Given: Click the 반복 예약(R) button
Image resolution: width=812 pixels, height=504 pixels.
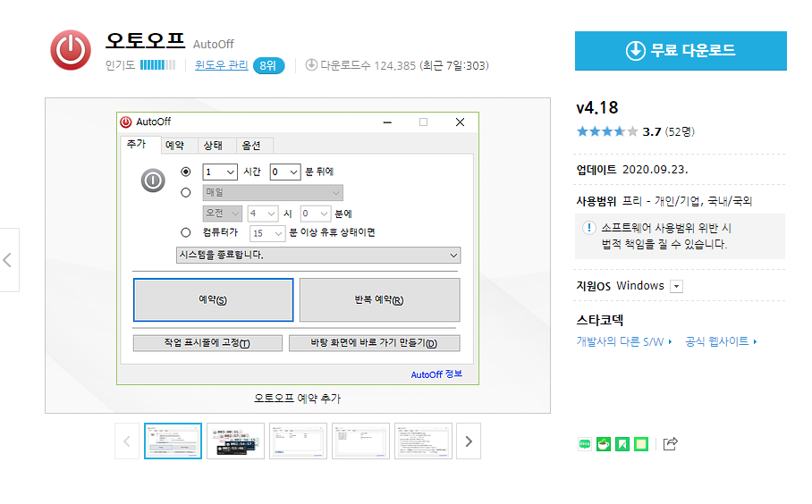Looking at the screenshot, I should click(x=379, y=300).
